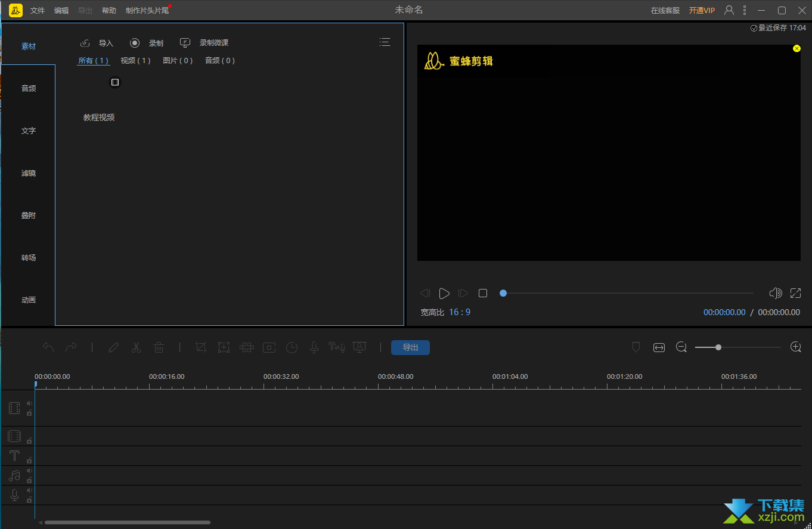Lock the voiceover microphone track
Image resolution: width=812 pixels, height=529 pixels.
29,500
